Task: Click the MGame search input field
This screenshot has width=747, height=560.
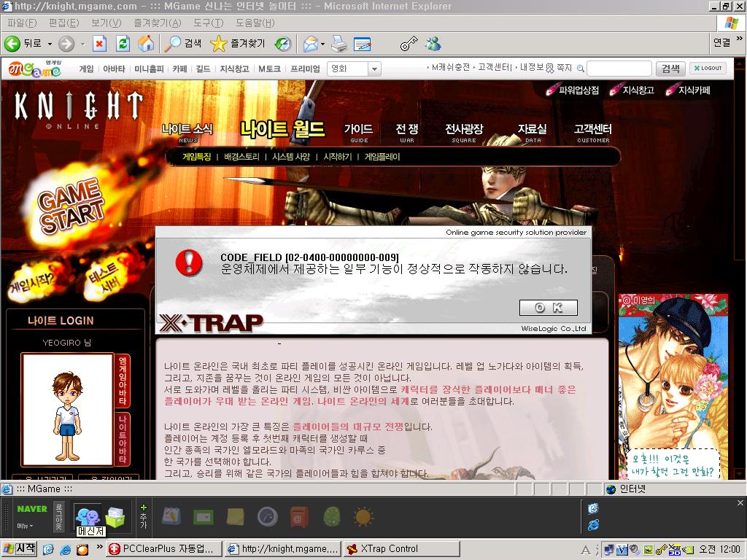Action: [619, 69]
